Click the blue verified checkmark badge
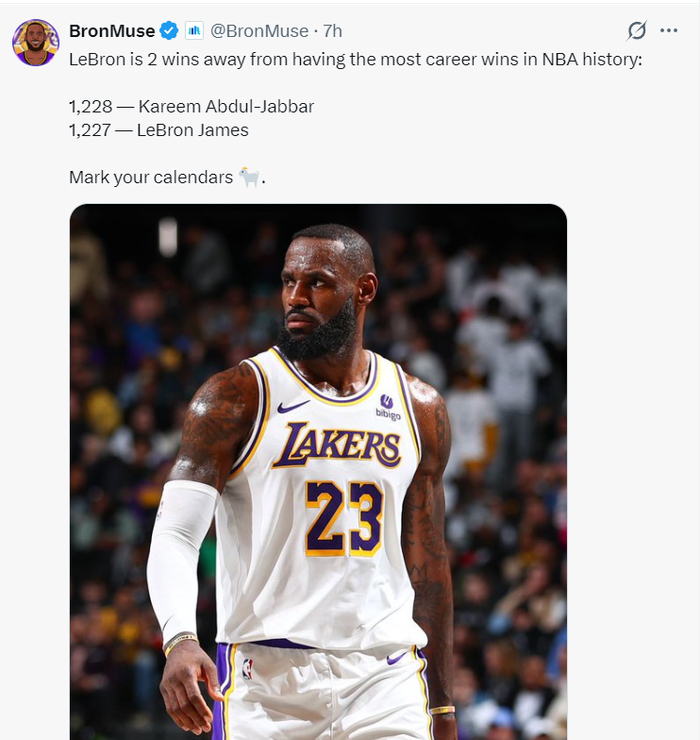The image size is (700, 740). click(169, 31)
